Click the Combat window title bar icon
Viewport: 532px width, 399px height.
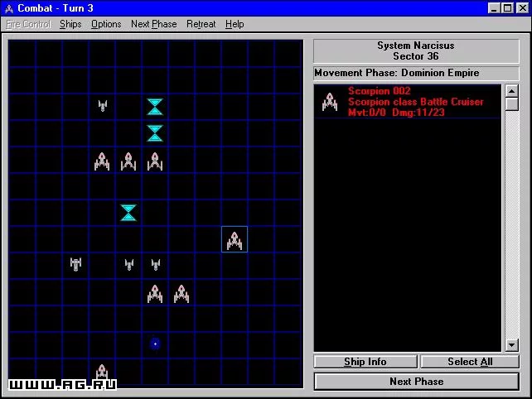[x=9, y=8]
